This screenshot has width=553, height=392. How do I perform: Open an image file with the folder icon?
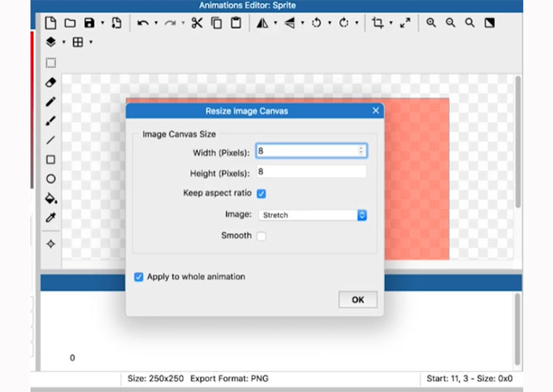70,23
